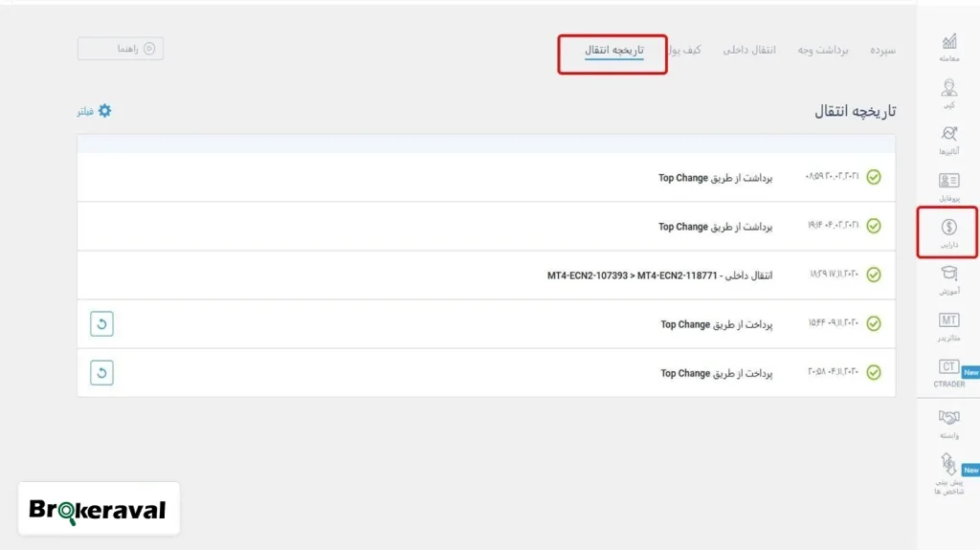980x550 pixels.
Task: Open the انتقال داخلی (Internal transfer) tab
Action: tap(749, 50)
